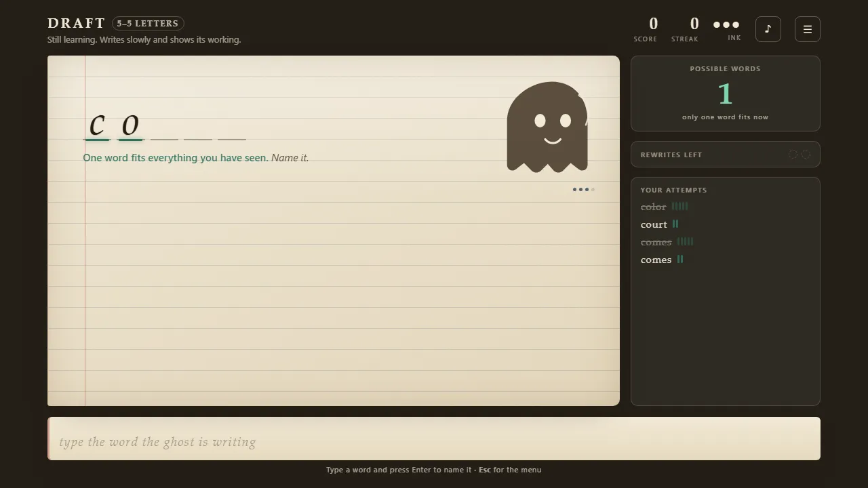Open the hamburger menu button
The image size is (868, 488).
click(807, 29)
